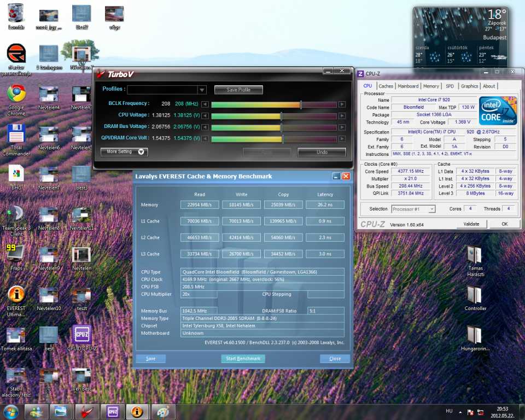This screenshot has width=525, height=420.
Task: Decrease CPU Voltage with the left arrow
Action: click(x=205, y=116)
